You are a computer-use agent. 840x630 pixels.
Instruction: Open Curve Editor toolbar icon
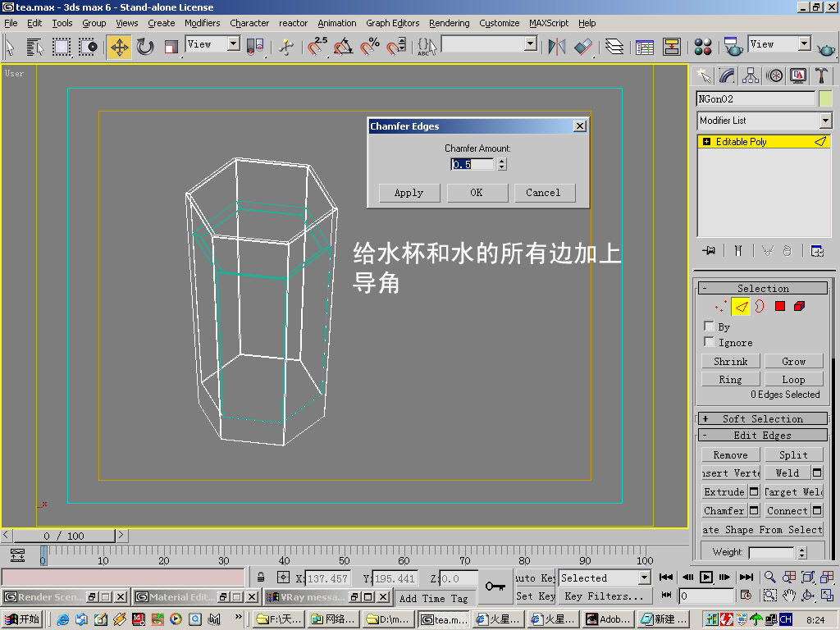coord(645,47)
